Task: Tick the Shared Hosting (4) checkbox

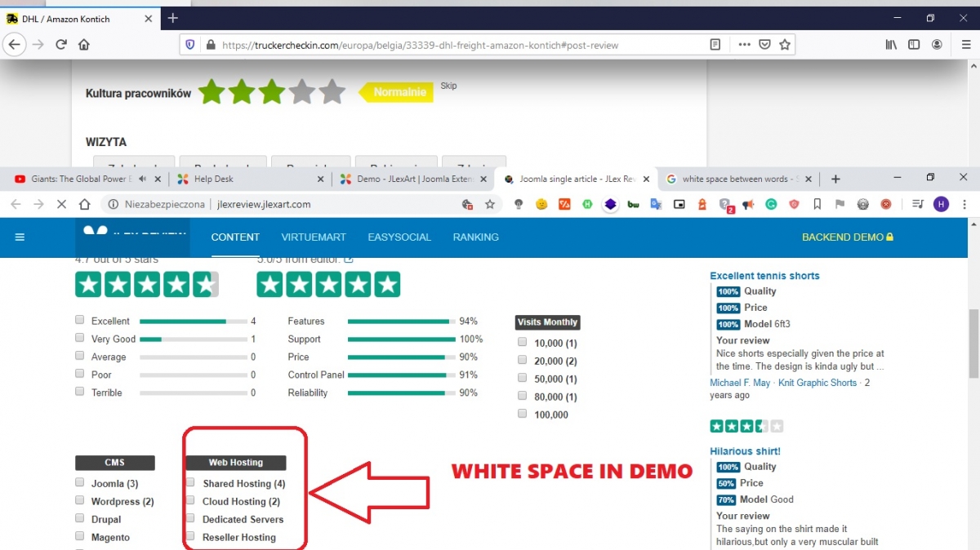Action: 190,483
